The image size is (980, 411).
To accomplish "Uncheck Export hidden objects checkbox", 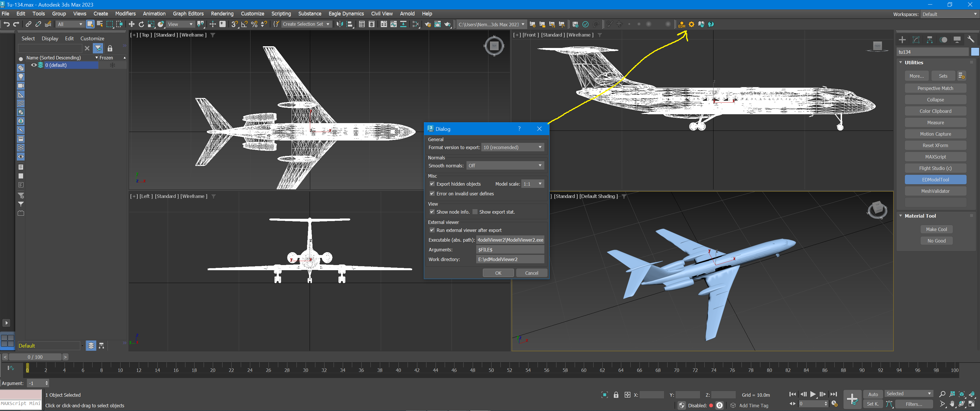I will tap(432, 184).
